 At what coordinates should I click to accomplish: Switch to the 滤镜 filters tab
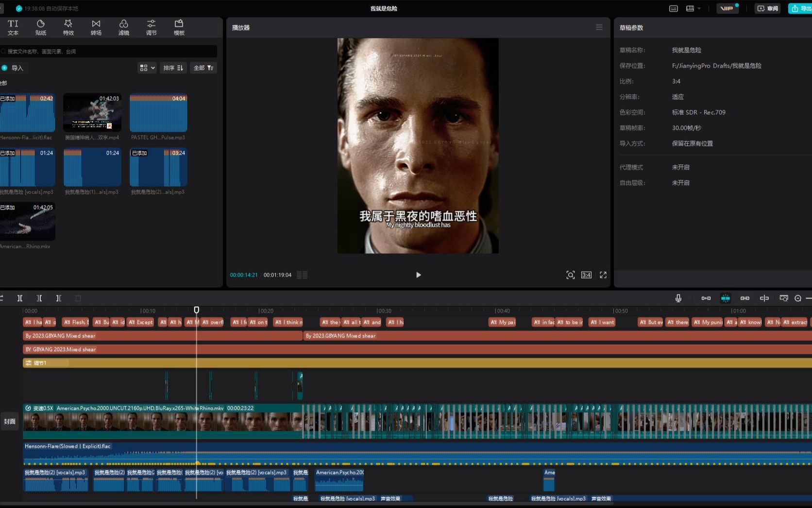(124, 27)
